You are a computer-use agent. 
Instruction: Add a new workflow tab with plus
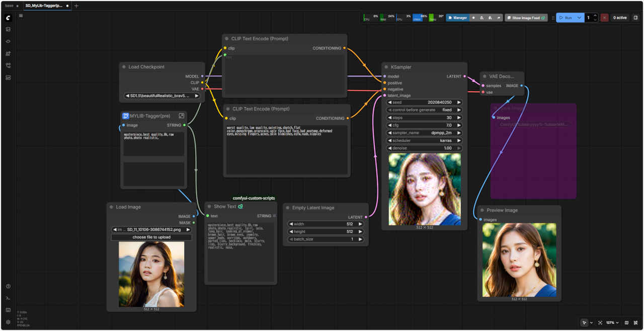coord(76,6)
